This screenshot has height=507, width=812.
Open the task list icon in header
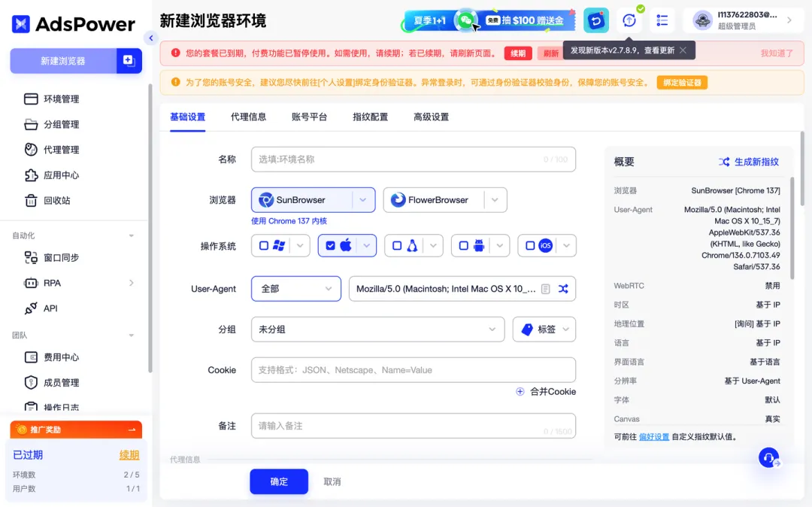coord(662,20)
